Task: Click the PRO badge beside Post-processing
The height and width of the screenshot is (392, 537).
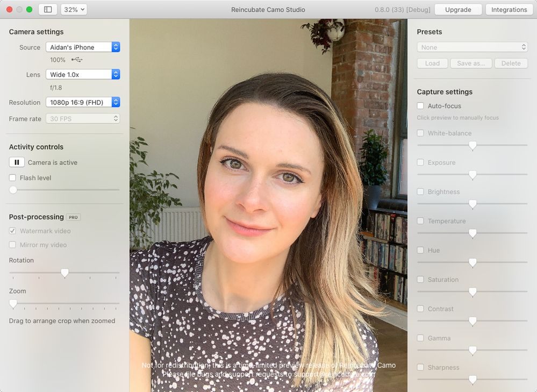Action: click(x=73, y=217)
